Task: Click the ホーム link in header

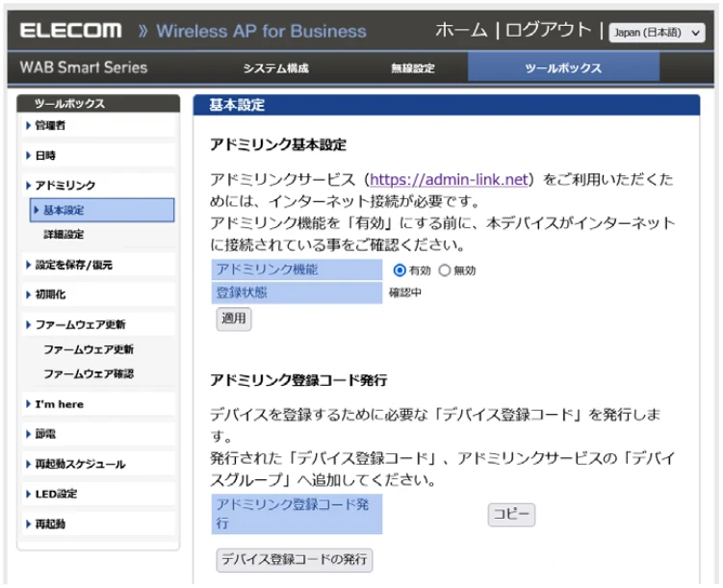Action: click(x=461, y=31)
